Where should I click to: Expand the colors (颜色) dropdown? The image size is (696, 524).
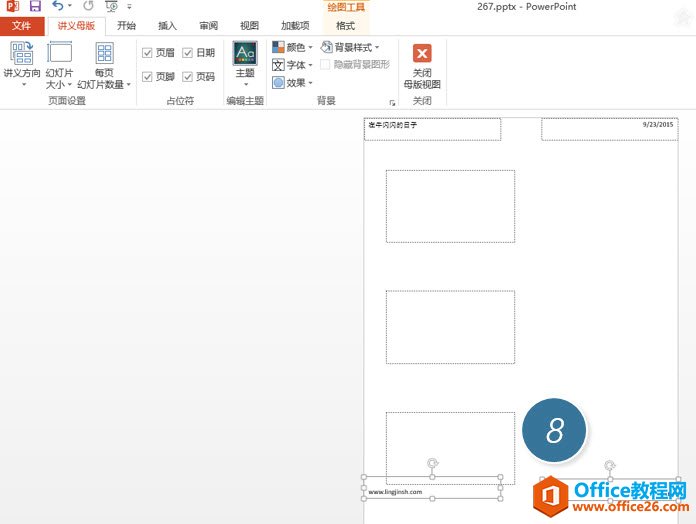click(x=293, y=47)
